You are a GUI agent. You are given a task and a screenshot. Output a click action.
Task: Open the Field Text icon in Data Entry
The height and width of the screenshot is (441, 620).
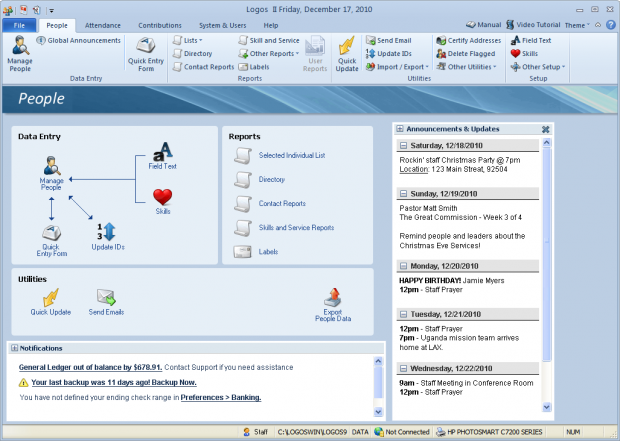click(162, 151)
